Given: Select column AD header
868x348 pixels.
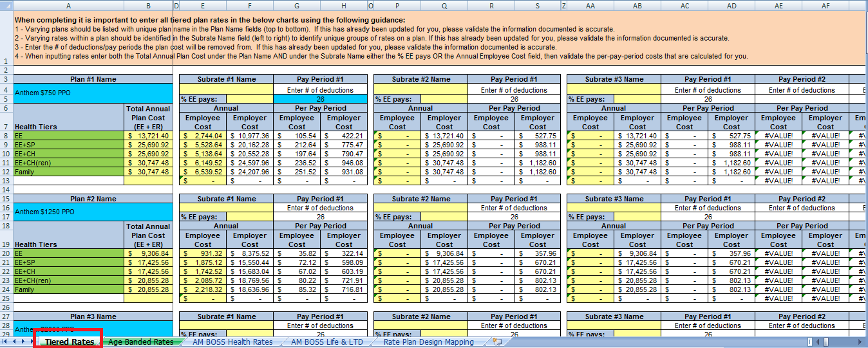Looking at the screenshot, I should point(731,6).
